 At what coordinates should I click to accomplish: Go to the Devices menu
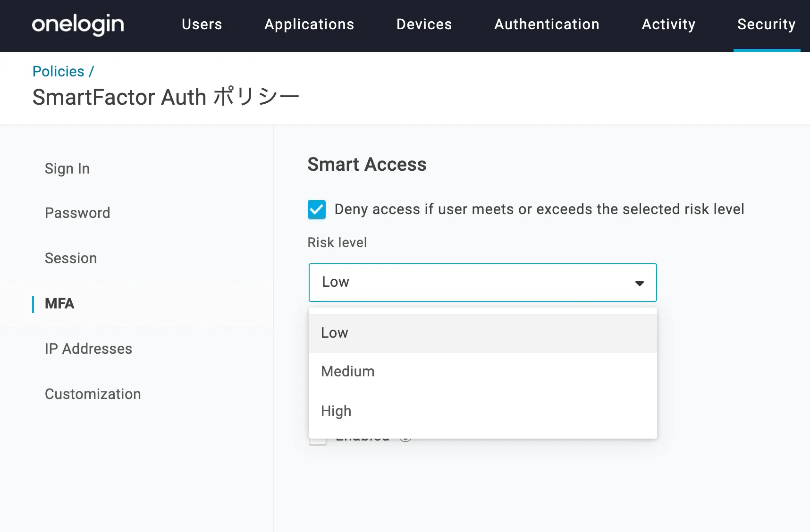(x=424, y=25)
